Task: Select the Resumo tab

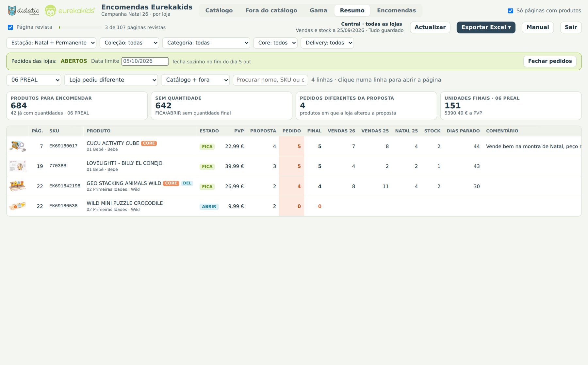Action: (352, 10)
